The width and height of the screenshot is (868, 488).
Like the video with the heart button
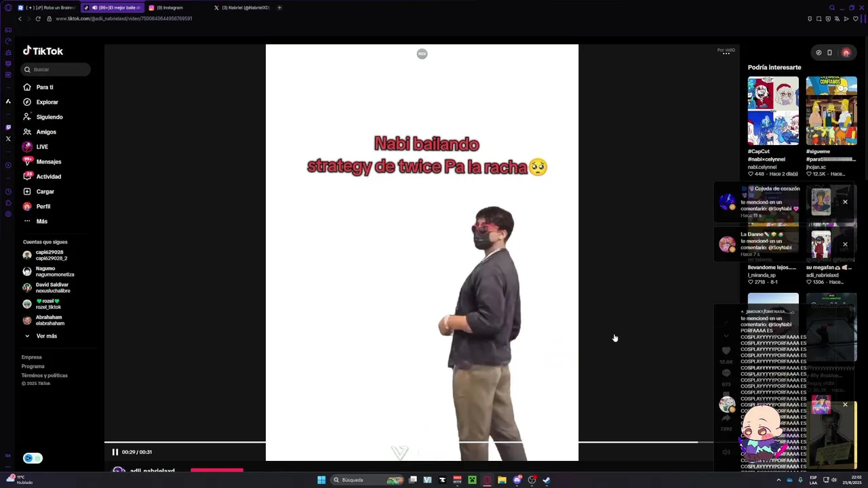[x=726, y=350]
